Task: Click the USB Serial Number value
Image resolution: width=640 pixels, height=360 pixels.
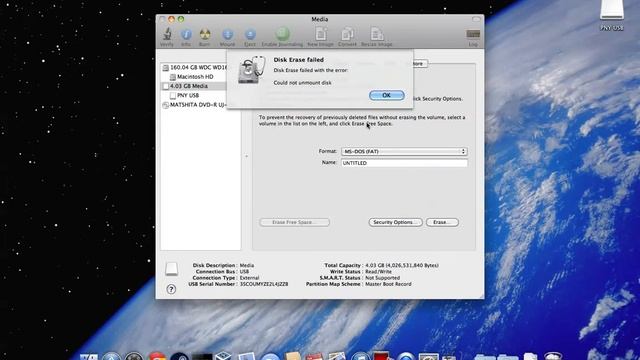Action: pos(264,284)
